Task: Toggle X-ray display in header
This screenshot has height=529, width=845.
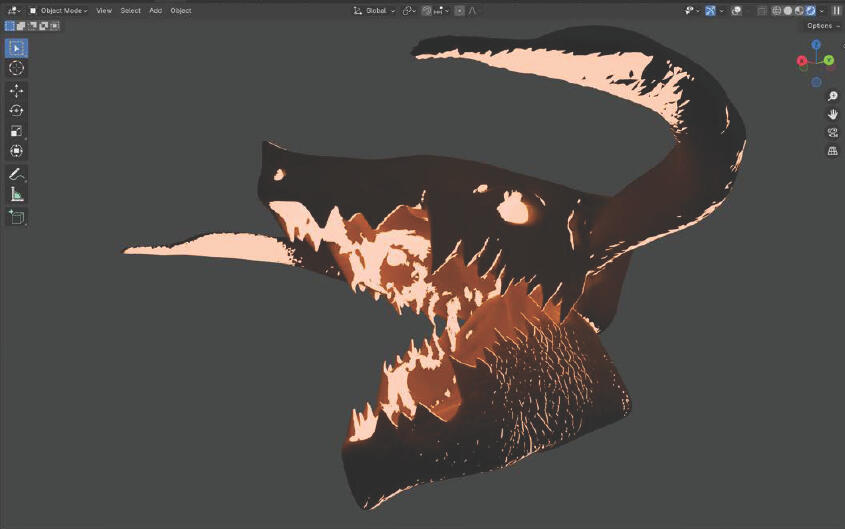Action: pos(762,10)
